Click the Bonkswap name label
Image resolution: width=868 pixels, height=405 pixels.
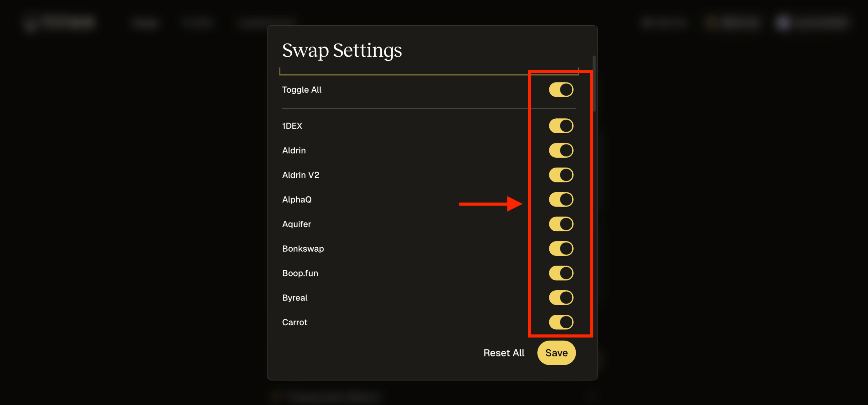point(303,249)
